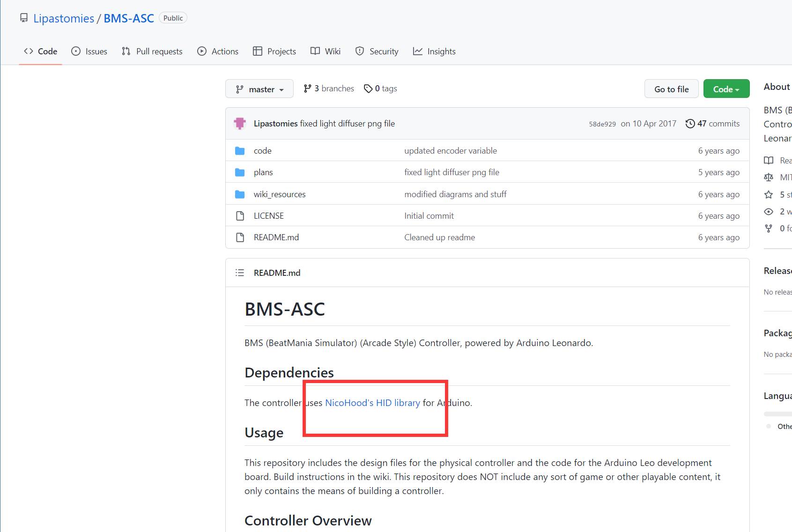
Task: Open the 'updated encoder variable' commit
Action: (451, 151)
